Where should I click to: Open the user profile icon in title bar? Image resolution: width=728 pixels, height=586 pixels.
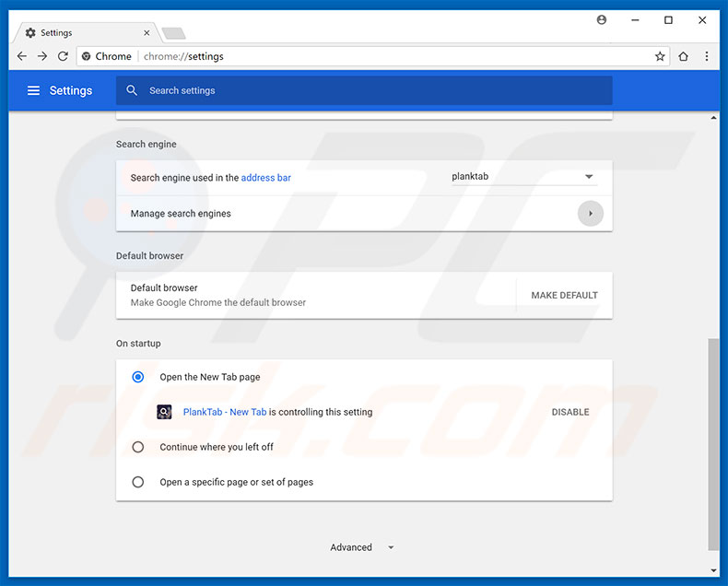point(601,20)
